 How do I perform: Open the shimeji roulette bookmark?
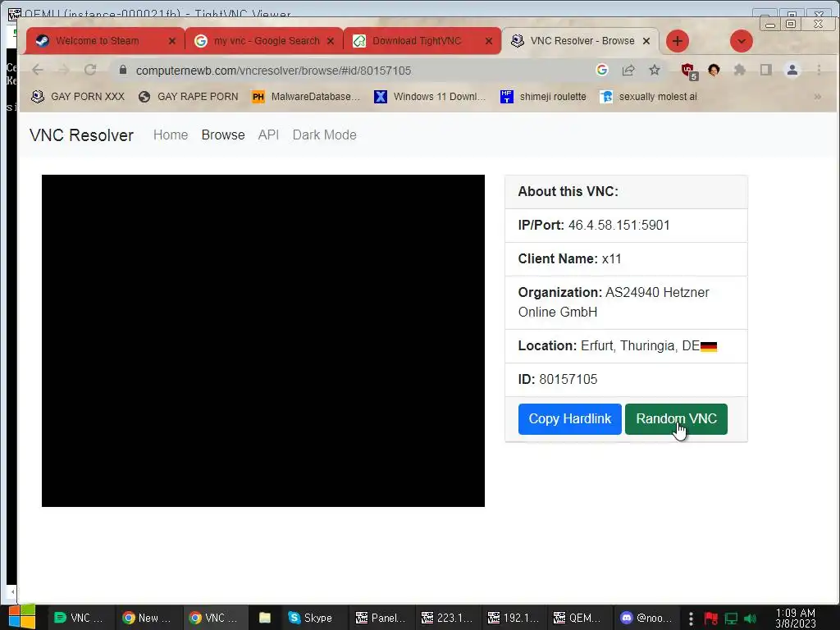[x=543, y=97]
